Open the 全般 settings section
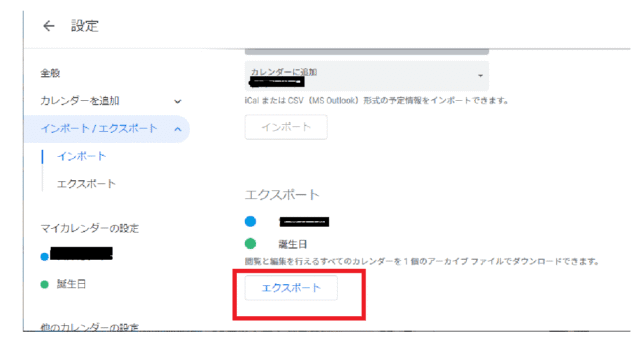The image size is (640, 360). (50, 73)
